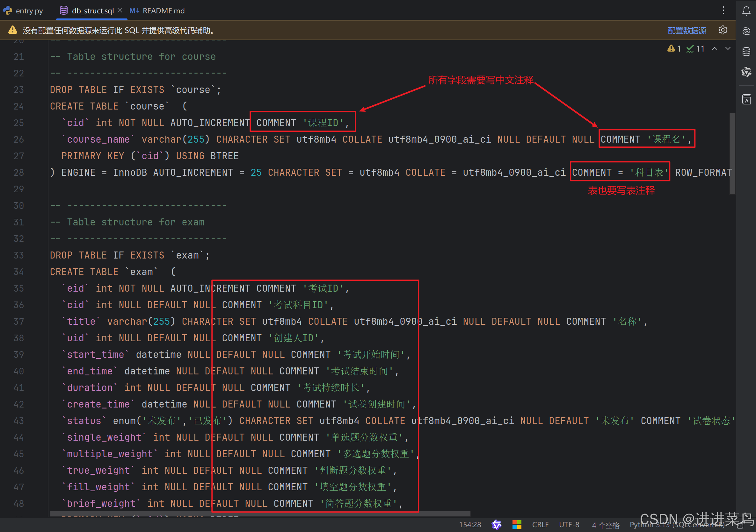Screen dimensions: 756x532
Task: Open the editor tabs three-dot menu
Action: coord(723,11)
